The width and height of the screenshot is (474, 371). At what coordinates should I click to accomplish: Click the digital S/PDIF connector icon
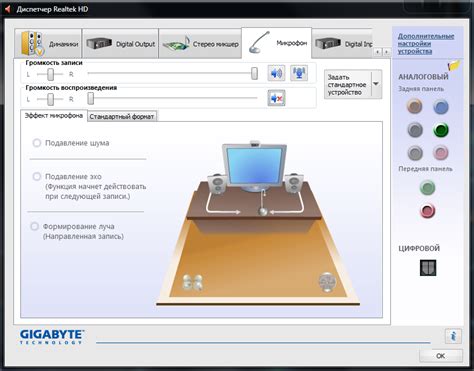(428, 268)
